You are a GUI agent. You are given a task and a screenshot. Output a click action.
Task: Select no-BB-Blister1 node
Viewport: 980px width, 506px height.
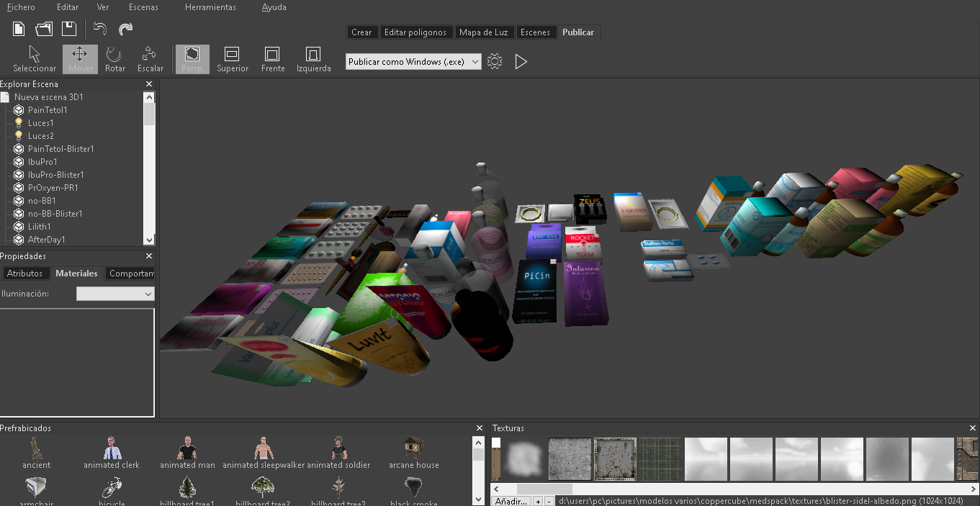tap(55, 214)
